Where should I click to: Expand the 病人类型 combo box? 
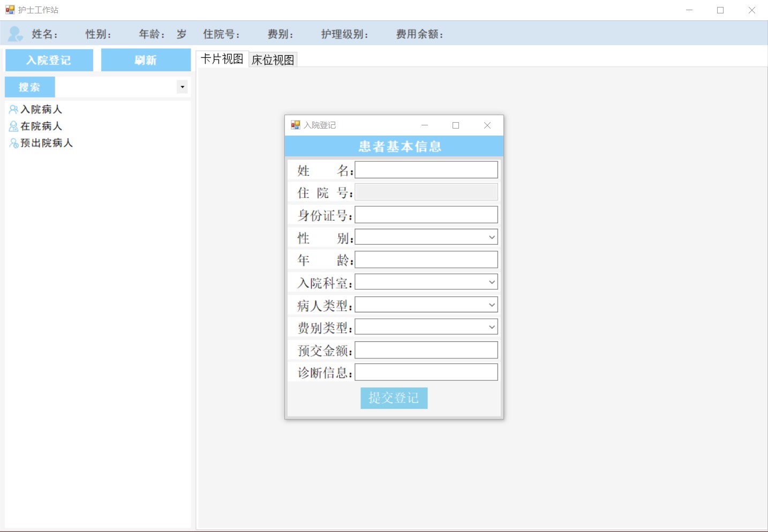point(492,305)
